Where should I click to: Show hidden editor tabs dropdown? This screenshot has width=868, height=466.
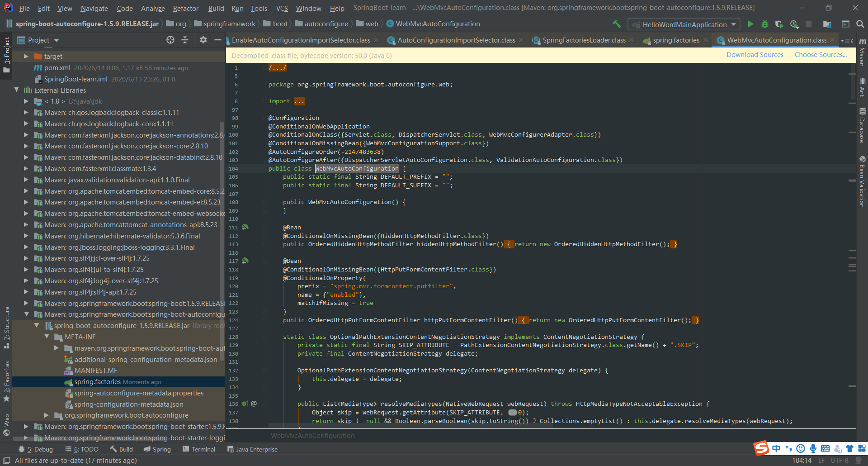(x=847, y=40)
